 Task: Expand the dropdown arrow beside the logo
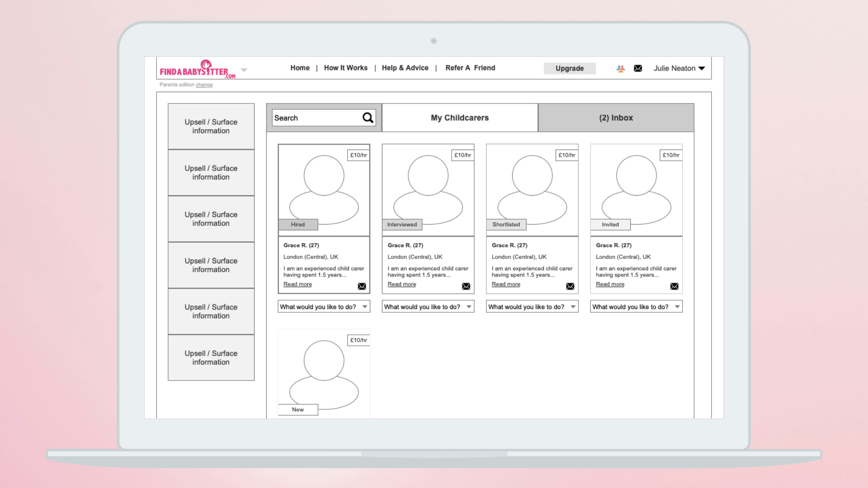(244, 70)
